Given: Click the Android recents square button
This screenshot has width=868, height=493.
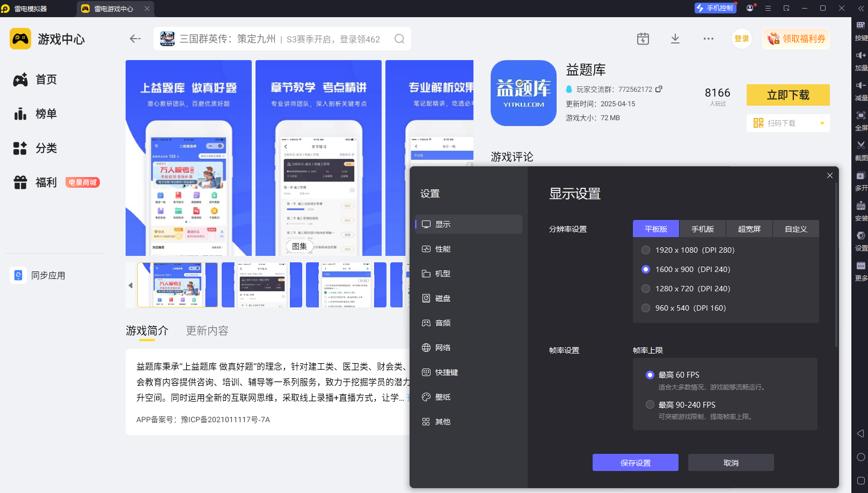Looking at the screenshot, I should [860, 481].
